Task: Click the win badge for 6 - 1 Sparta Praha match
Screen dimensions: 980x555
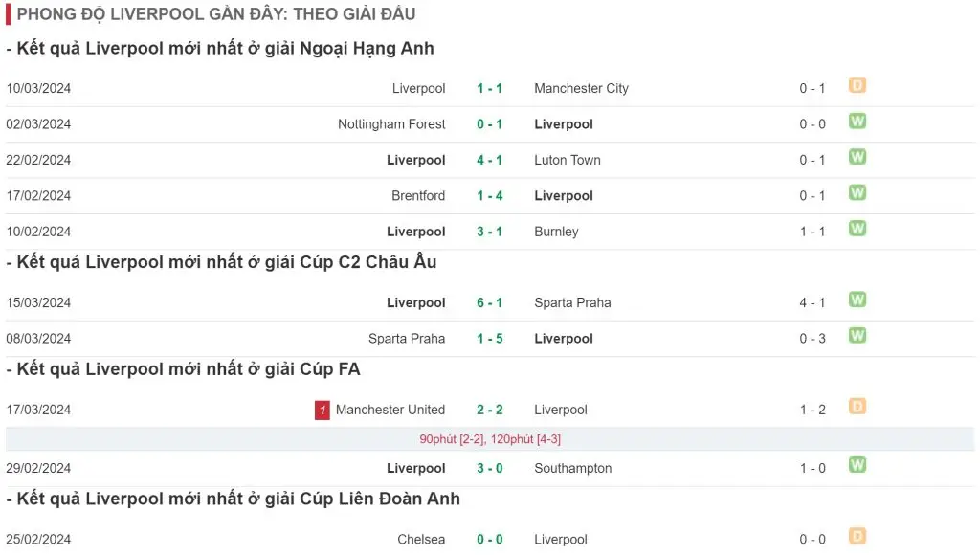Action: click(857, 300)
